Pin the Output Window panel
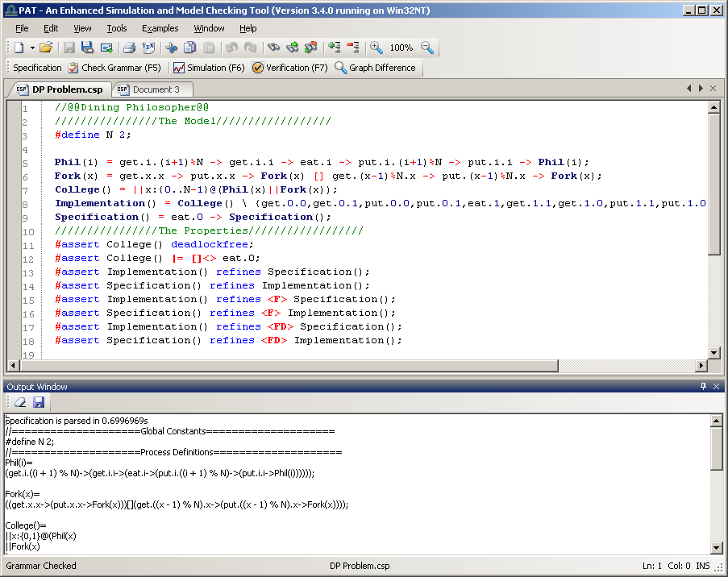This screenshot has height=577, width=728. [x=703, y=386]
